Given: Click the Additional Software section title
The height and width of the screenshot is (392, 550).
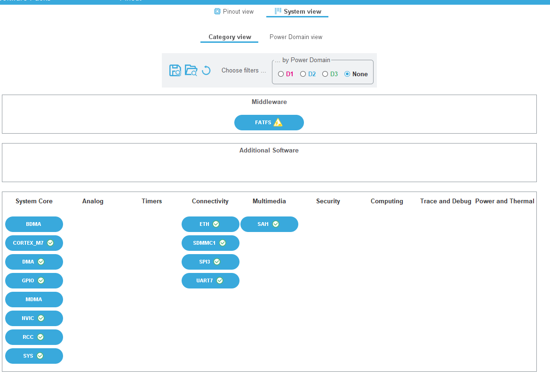Looking at the screenshot, I should tap(269, 150).
